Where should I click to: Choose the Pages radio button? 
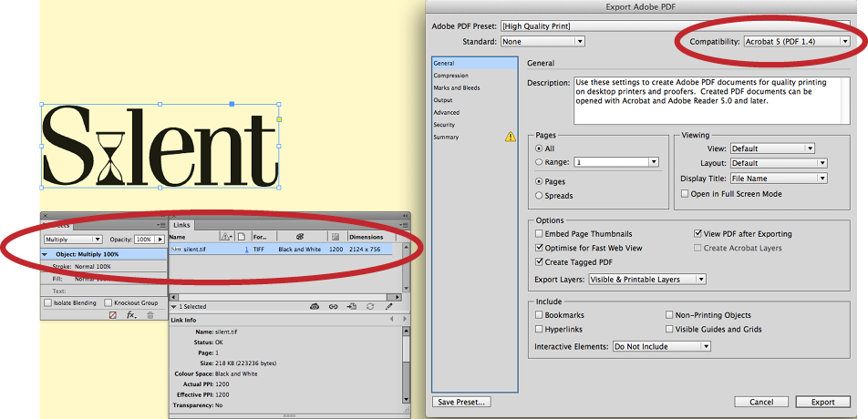pos(539,181)
